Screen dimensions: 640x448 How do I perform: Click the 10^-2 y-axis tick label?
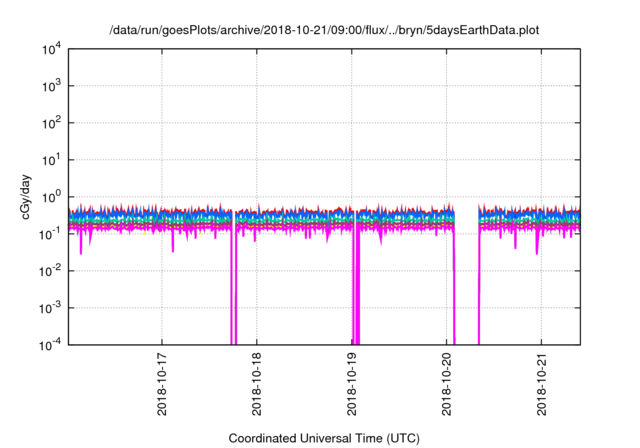click(50, 271)
